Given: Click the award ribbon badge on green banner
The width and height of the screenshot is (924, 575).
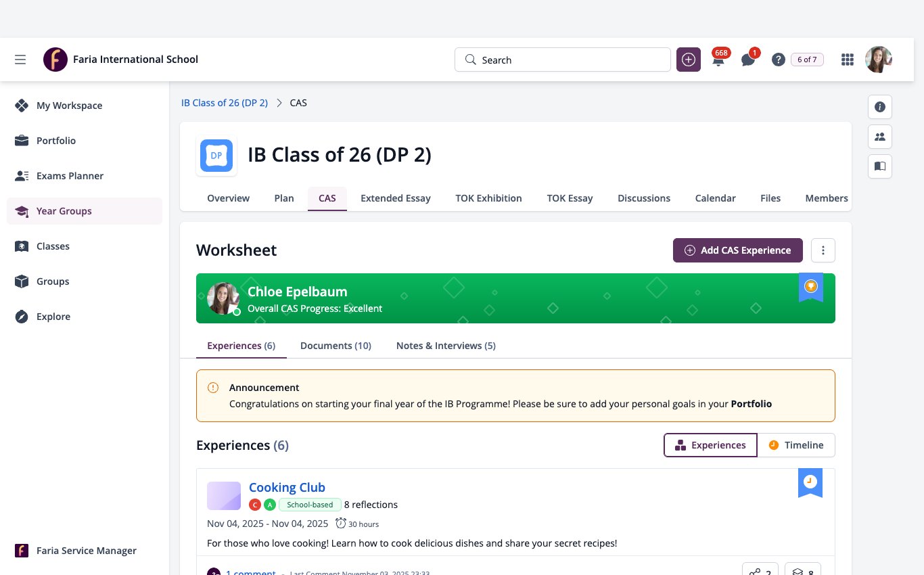Looking at the screenshot, I should coord(811,287).
